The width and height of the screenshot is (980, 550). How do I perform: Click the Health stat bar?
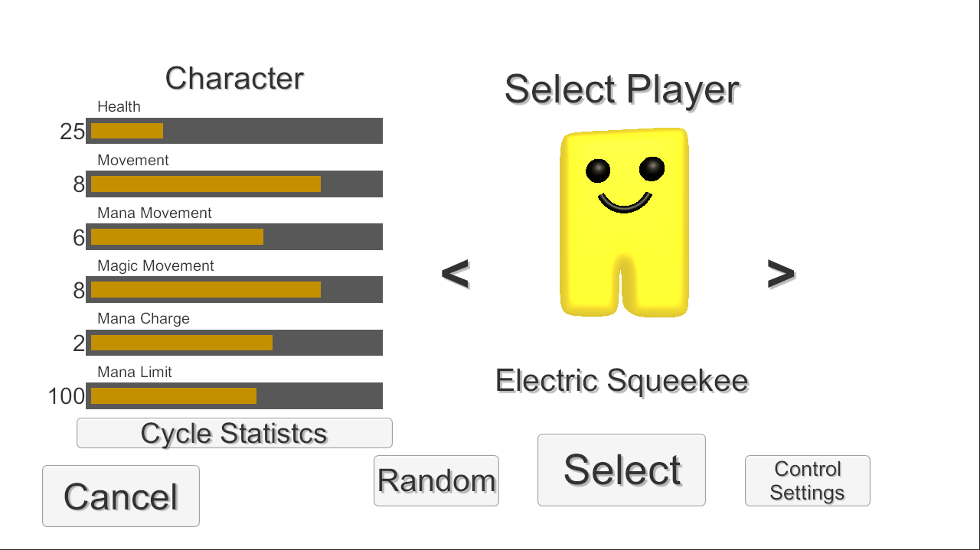[234, 131]
